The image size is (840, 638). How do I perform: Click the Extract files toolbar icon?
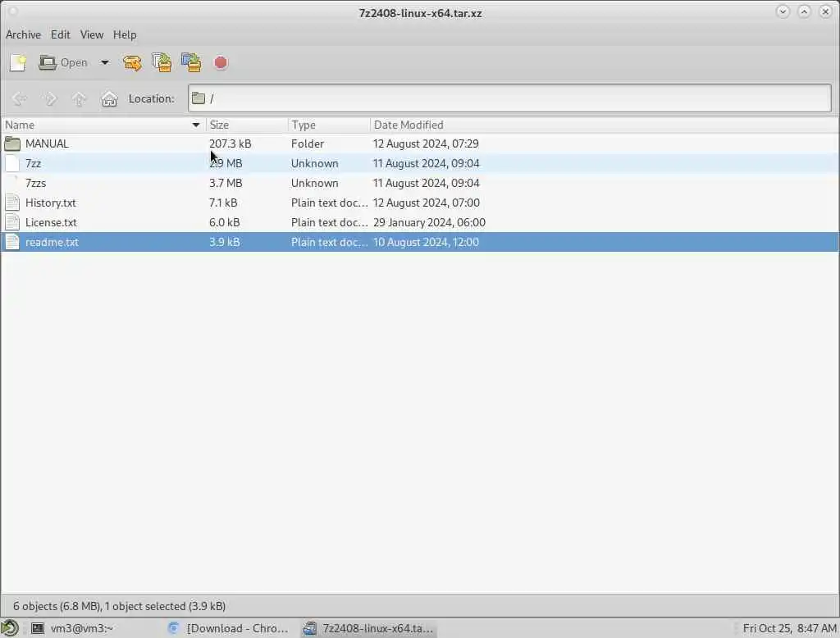(132, 62)
